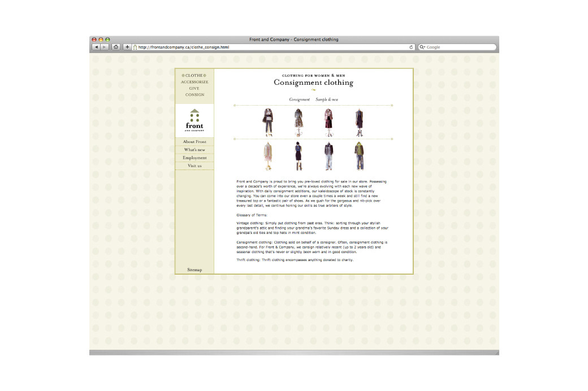Open the Visit us page
The width and height of the screenshot is (588, 391).
(194, 166)
